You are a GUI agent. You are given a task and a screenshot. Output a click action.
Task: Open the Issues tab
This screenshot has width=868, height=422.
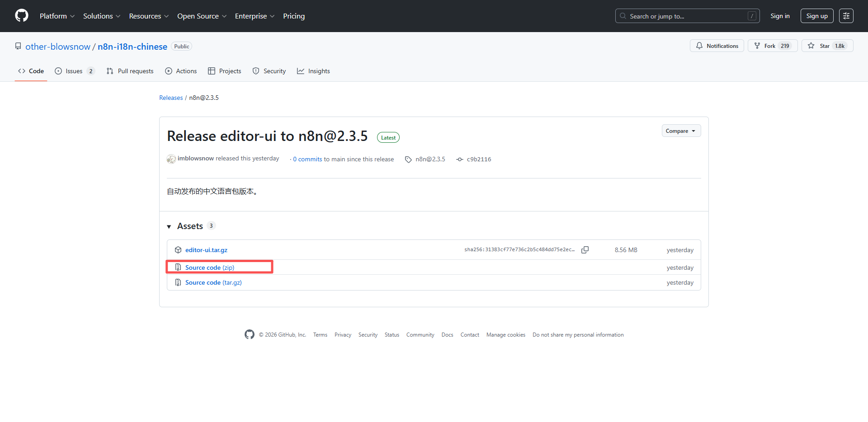(75, 71)
